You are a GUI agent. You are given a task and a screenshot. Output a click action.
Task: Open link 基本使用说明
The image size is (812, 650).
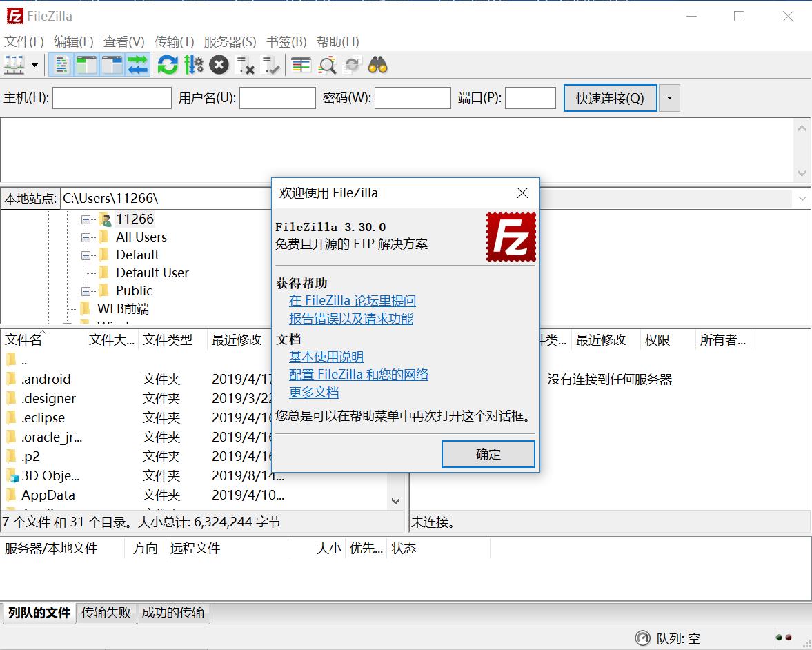click(x=326, y=356)
